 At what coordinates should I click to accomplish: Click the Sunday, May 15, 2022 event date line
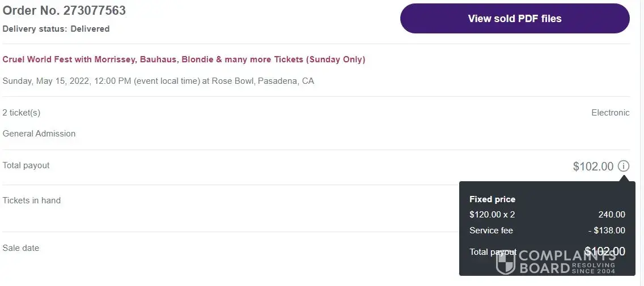click(x=158, y=81)
